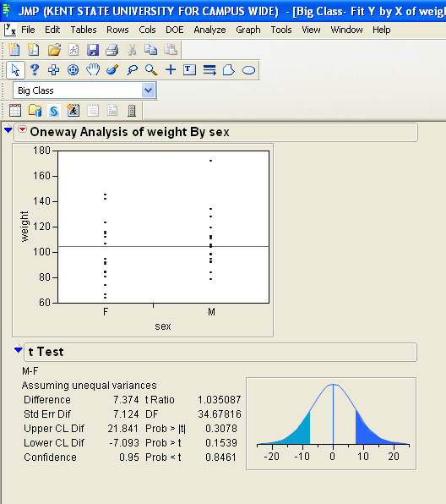The height and width of the screenshot is (504, 446).
Task: Open the Edit menu
Action: coord(52,30)
